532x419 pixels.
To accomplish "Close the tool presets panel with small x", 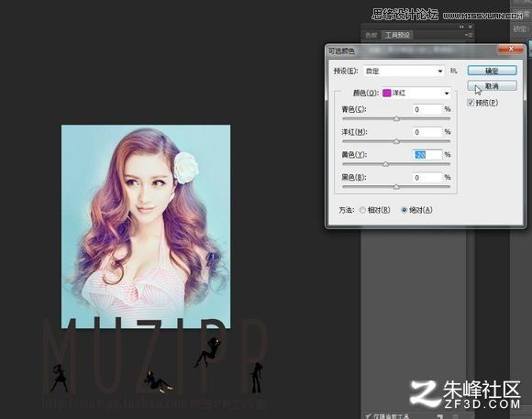I will coord(471,27).
